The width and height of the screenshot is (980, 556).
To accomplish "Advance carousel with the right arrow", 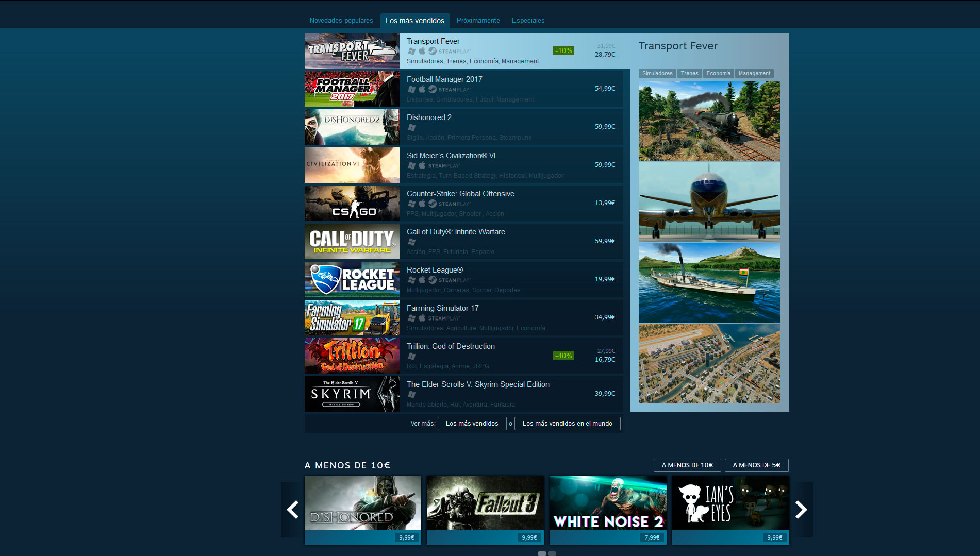I will (x=801, y=510).
